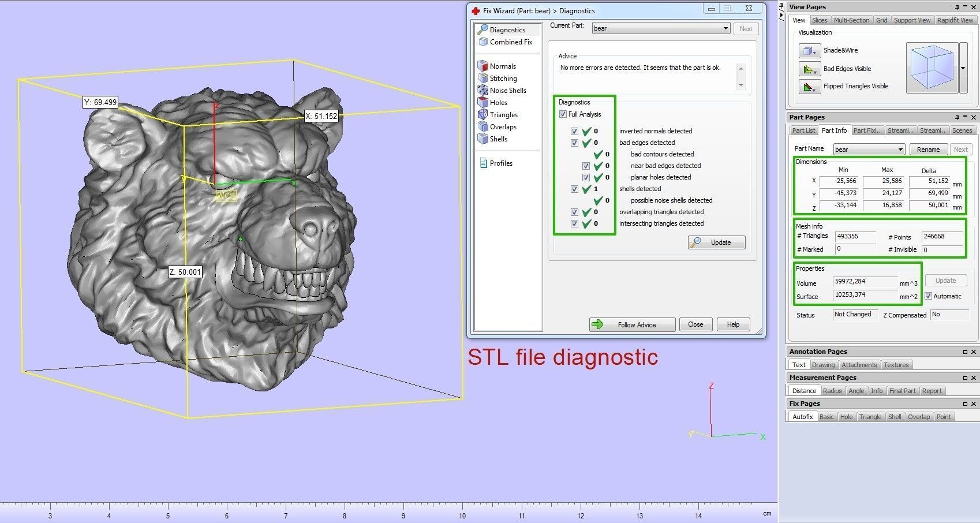Open the Diagnostics page in Fix Wizard
Image resolution: width=980 pixels, height=523 pixels.
pos(507,29)
